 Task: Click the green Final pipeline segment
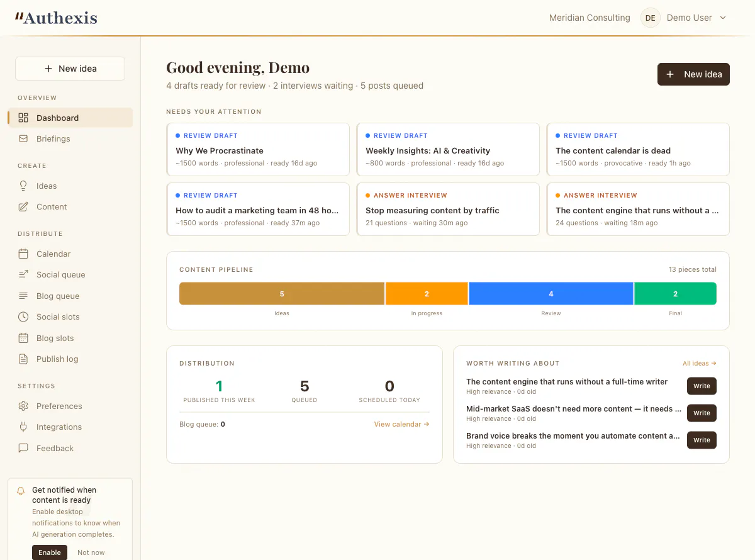point(676,294)
